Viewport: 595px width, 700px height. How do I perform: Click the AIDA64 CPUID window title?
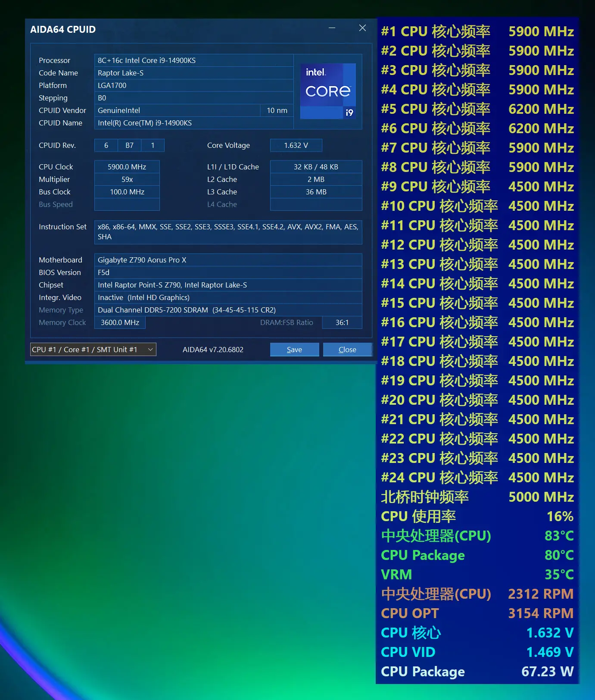(63, 29)
